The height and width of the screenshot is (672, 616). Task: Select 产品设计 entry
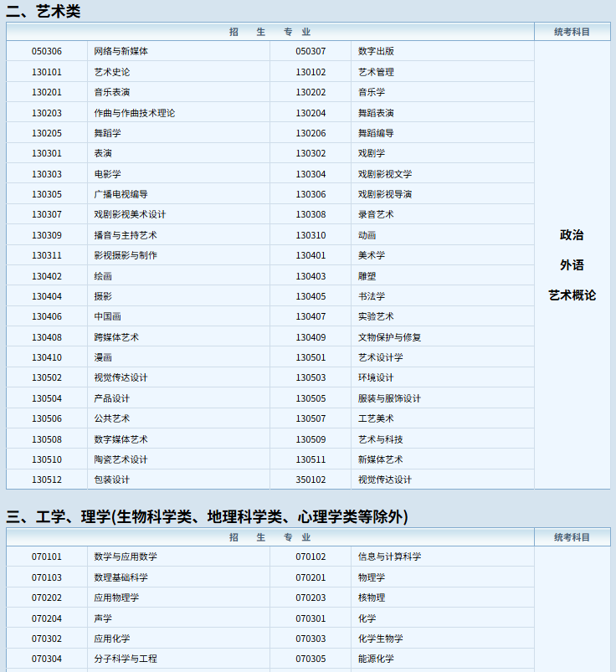[x=112, y=399]
